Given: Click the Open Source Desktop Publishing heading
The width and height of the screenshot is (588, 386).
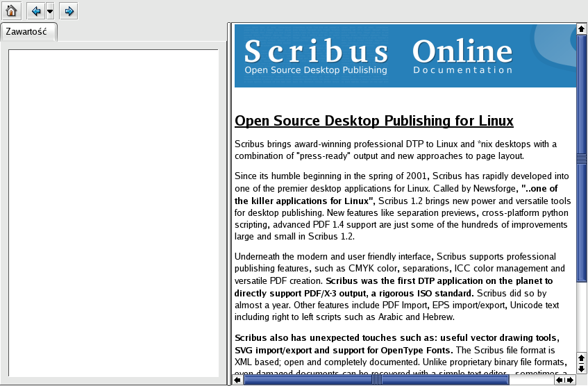Looking at the screenshot, I should 373,121.
